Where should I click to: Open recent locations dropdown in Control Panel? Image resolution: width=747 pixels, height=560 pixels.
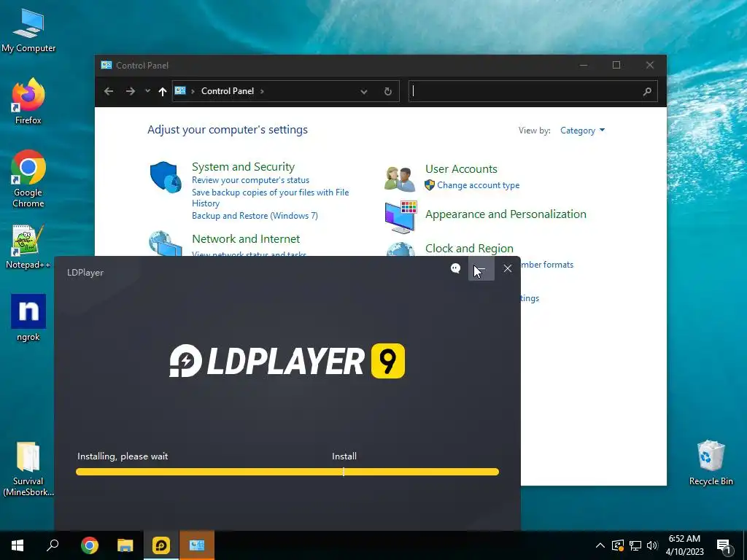tap(147, 91)
